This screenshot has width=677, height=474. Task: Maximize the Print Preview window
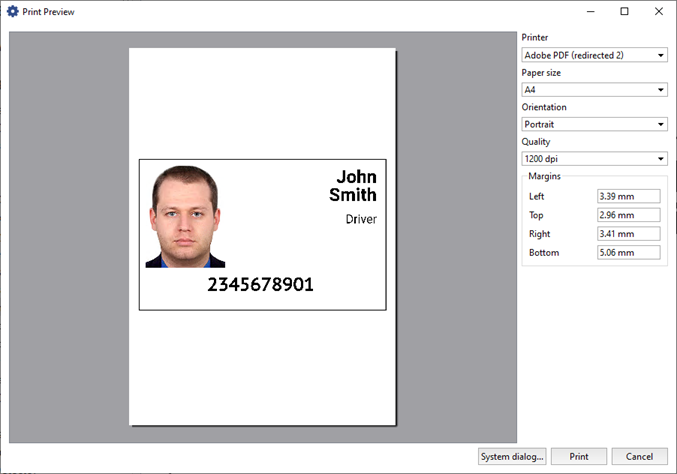(624, 11)
